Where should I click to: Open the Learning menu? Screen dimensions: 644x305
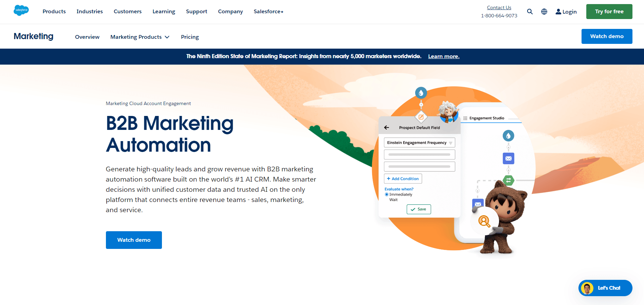click(x=164, y=11)
